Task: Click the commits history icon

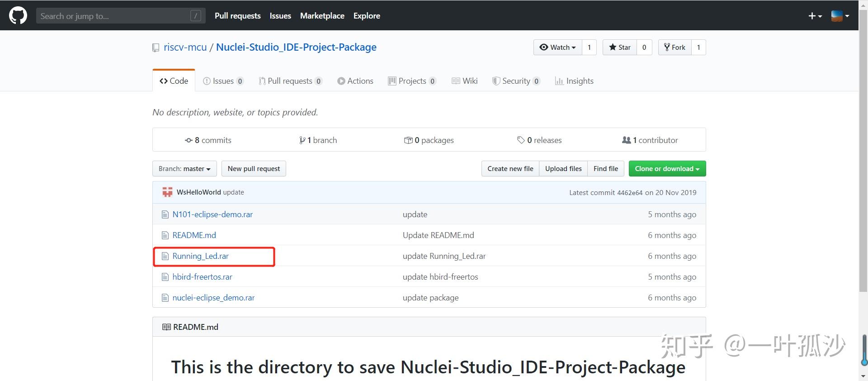Action: (189, 140)
